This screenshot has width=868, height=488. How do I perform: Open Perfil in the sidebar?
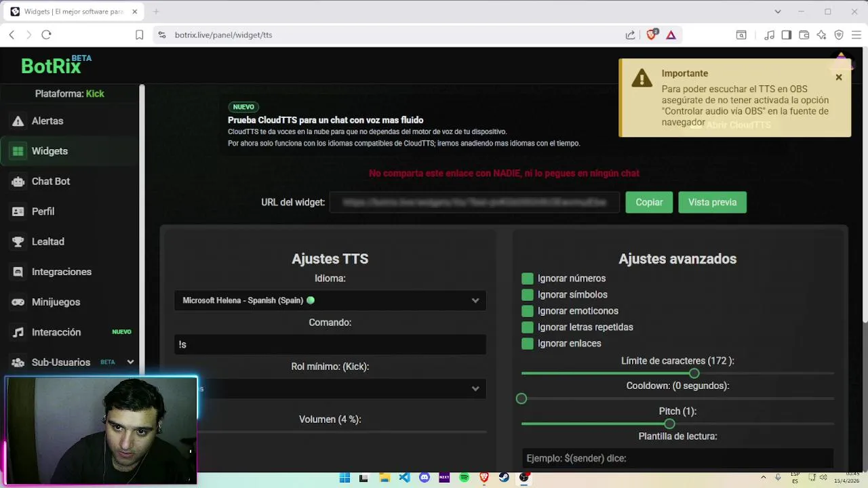pyautogui.click(x=43, y=211)
